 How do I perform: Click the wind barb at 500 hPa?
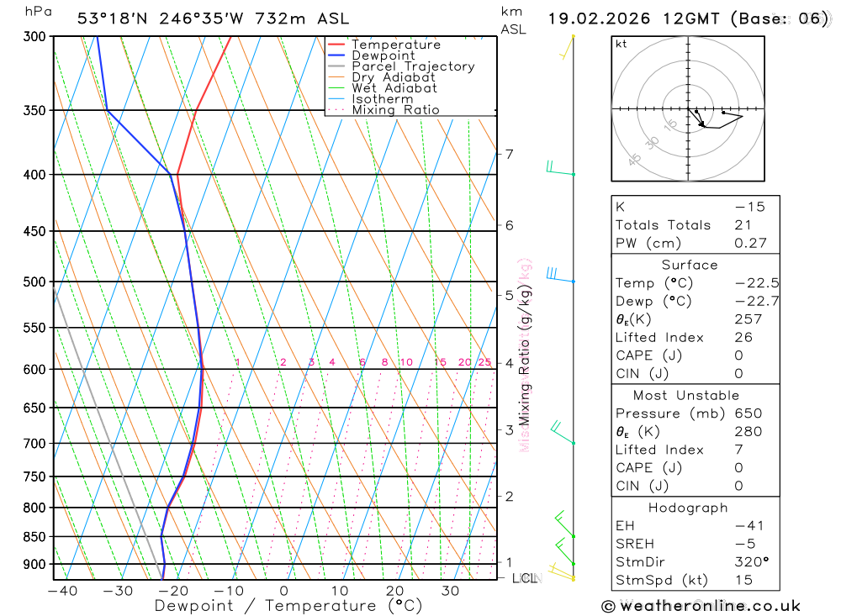pos(560,275)
